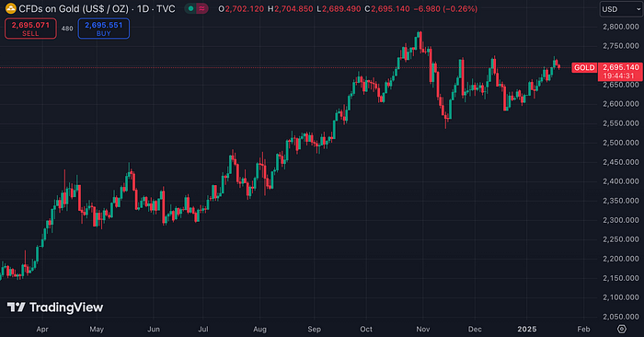Viewport: 644px width, 337px height.
Task: Click the 2,550.000 price axis label
Action: [621, 123]
